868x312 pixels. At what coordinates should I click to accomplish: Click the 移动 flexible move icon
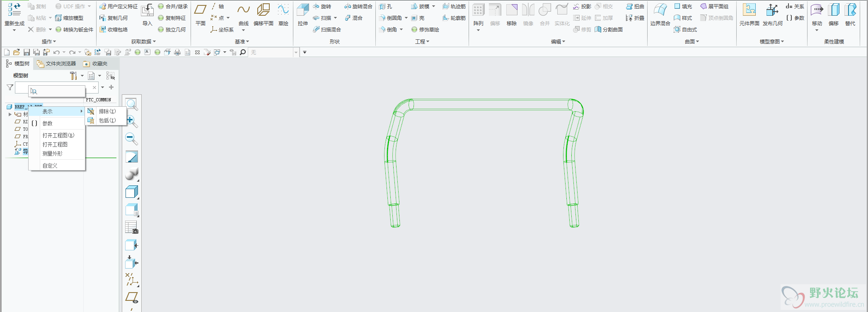pyautogui.click(x=817, y=10)
